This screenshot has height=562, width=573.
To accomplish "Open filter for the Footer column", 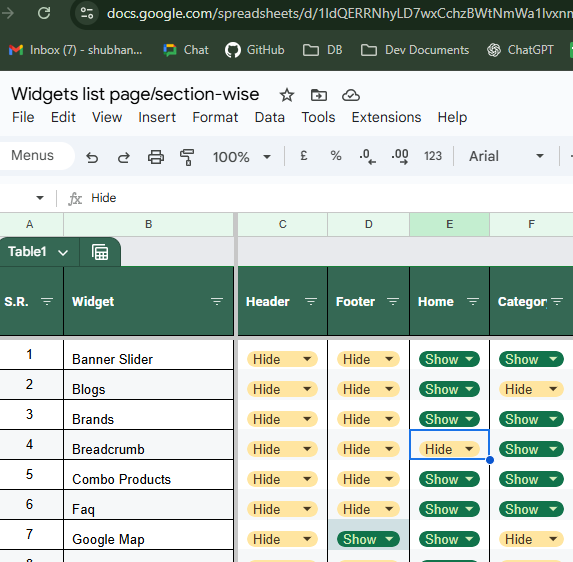I will point(393,301).
